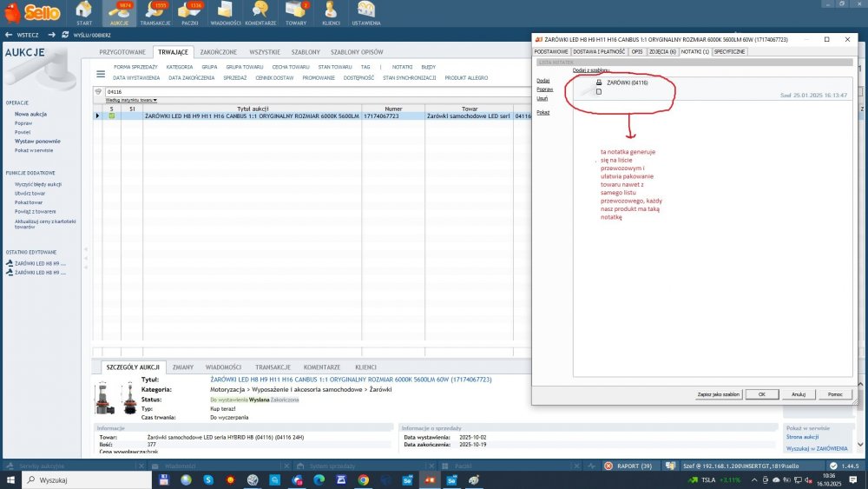Image resolution: width=868 pixels, height=489 pixels.
Task: Go forward with the right arrow icon
Action: tap(51, 35)
